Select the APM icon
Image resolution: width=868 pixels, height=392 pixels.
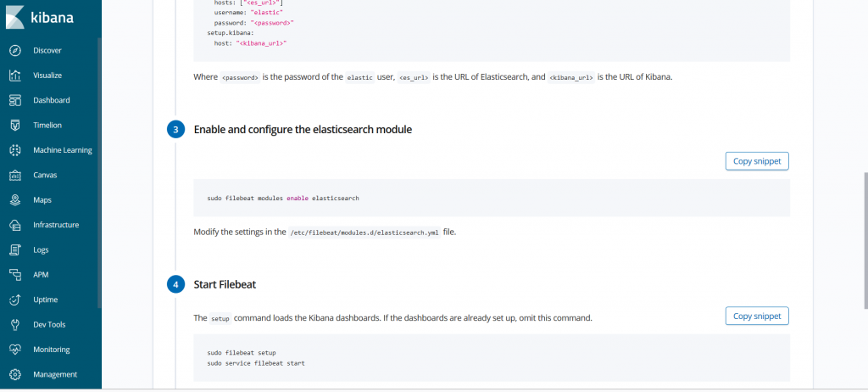[x=15, y=275]
